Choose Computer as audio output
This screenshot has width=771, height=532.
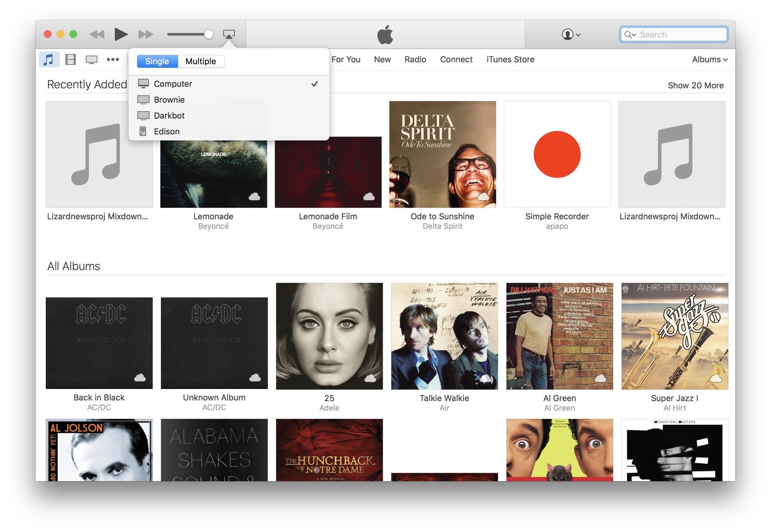point(229,84)
